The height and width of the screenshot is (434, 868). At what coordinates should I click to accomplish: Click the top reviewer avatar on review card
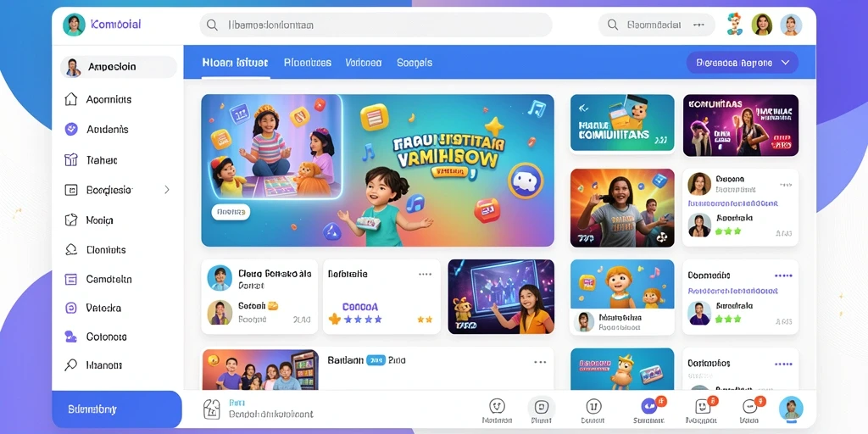(x=699, y=183)
